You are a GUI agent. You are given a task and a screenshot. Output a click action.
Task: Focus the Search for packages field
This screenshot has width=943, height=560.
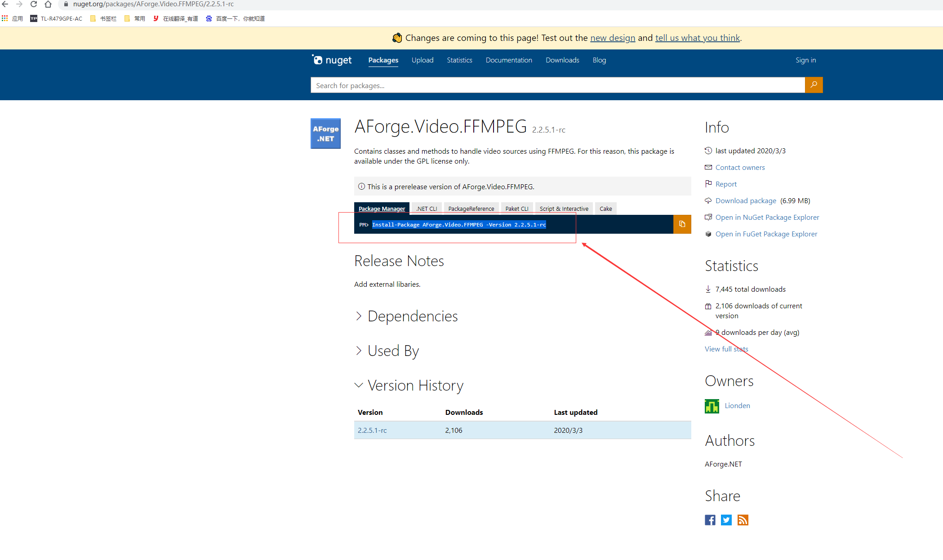(x=557, y=85)
